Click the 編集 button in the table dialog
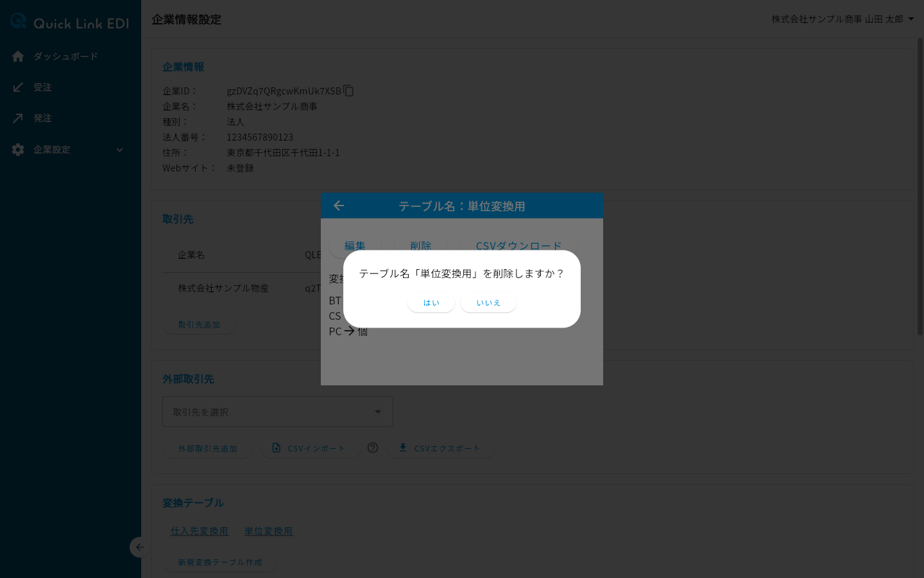This screenshot has height=578, width=924. click(x=355, y=245)
